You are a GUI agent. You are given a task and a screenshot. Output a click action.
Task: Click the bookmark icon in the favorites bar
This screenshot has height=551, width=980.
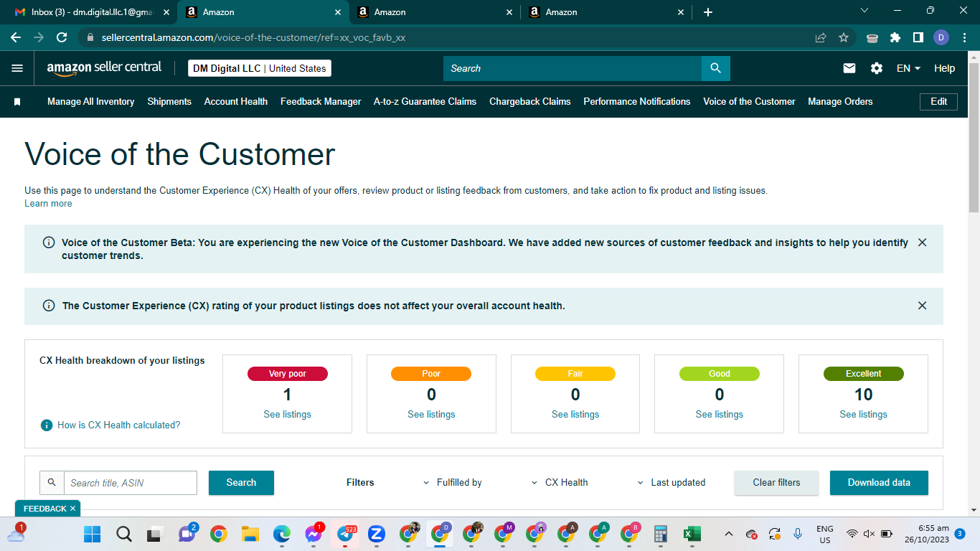pos(17,102)
